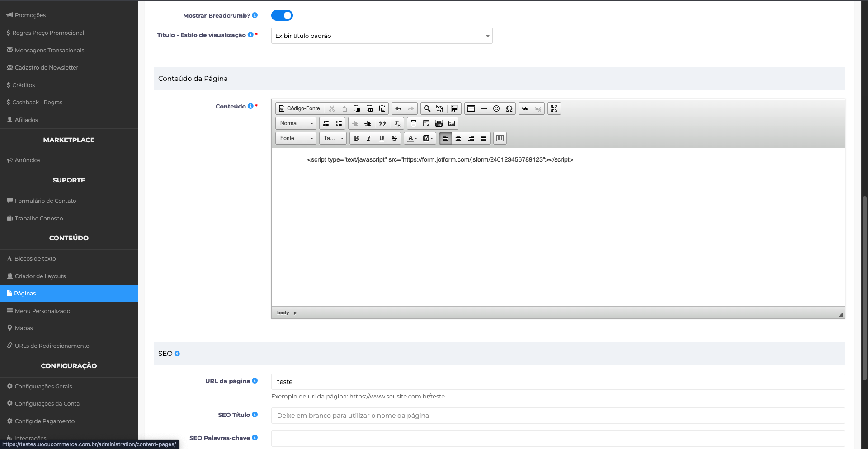This screenshot has height=449, width=868.
Task: Click the video film-strip icon
Action: pos(414,123)
